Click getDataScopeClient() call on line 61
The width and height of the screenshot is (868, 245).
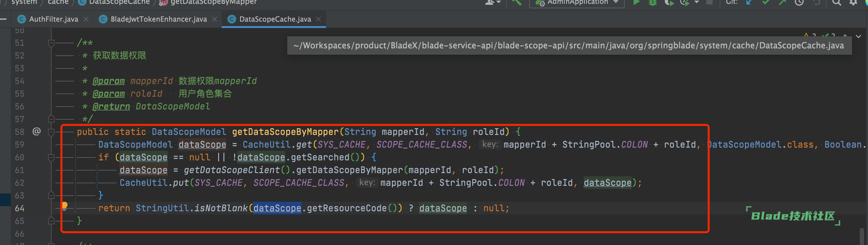click(x=237, y=170)
